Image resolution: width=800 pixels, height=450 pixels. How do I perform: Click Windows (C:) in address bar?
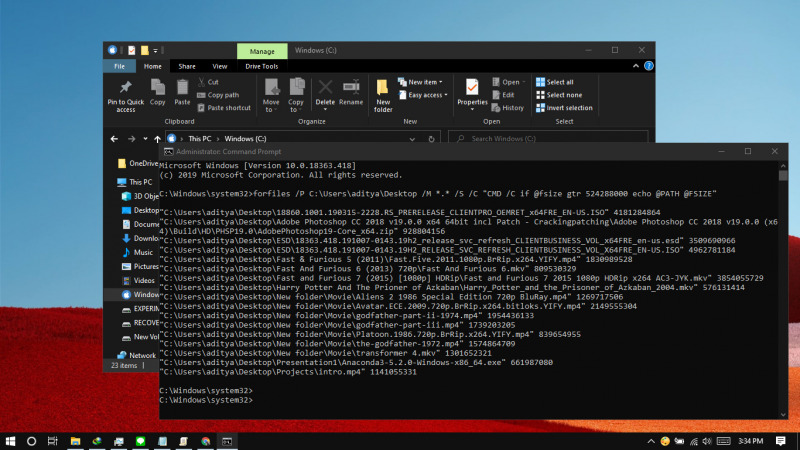pyautogui.click(x=245, y=139)
